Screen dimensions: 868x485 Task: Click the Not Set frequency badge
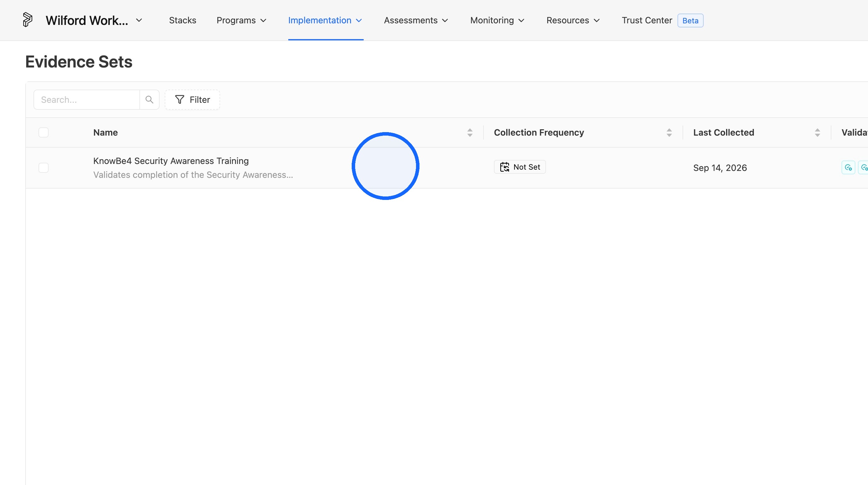pyautogui.click(x=520, y=167)
